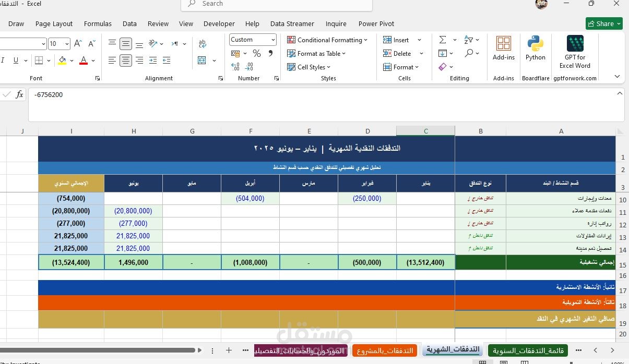The image size is (629, 364).
Task: Expand the formula bar
Action: [620, 93]
